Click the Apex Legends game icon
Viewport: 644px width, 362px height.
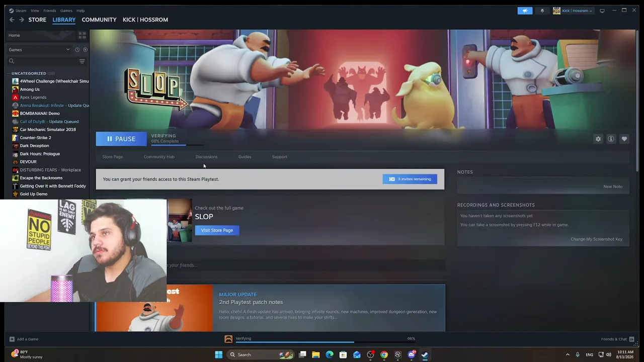click(15, 98)
